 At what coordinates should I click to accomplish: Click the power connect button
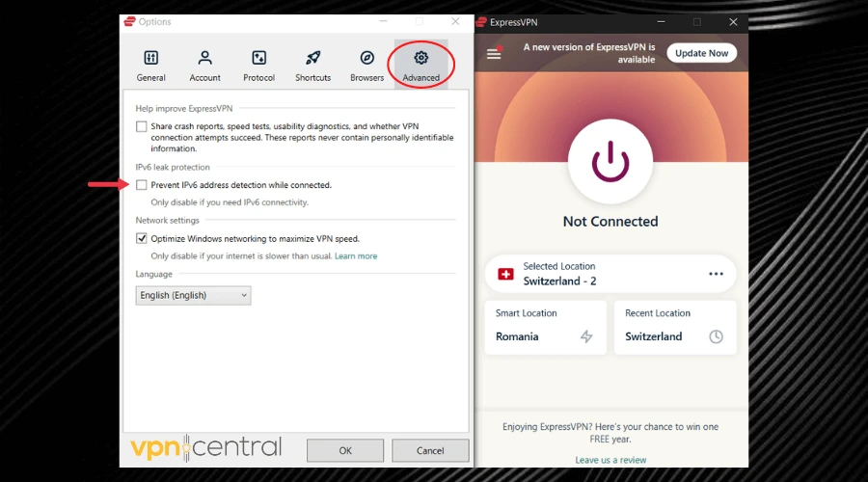point(610,162)
